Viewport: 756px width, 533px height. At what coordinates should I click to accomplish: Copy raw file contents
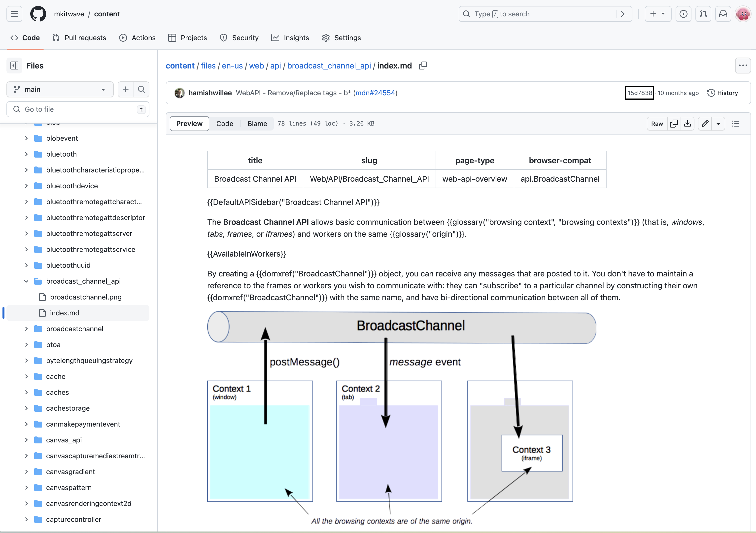(674, 124)
